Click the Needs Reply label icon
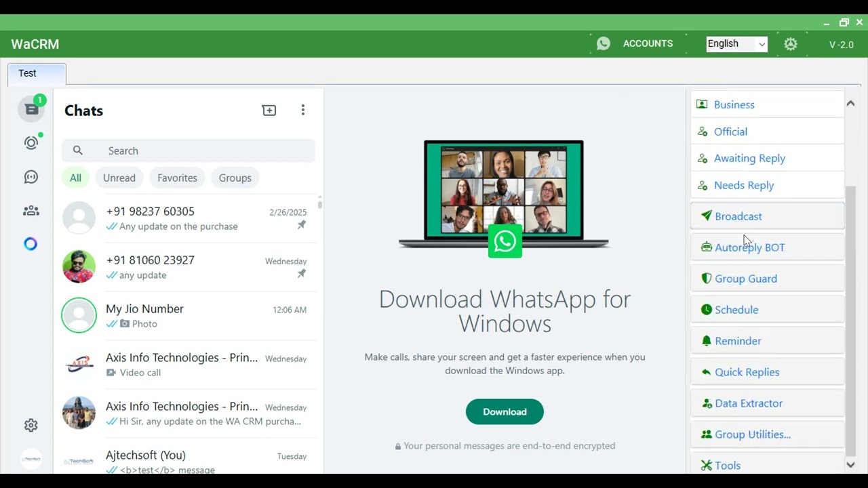868x488 pixels. pyautogui.click(x=703, y=185)
